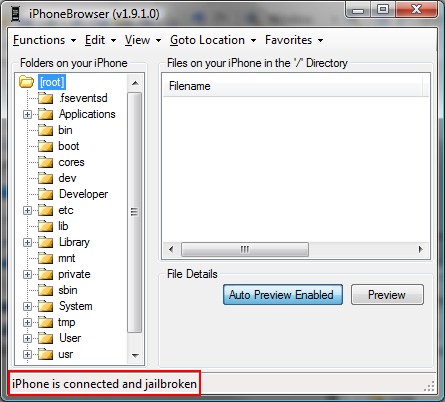The image size is (445, 402).
Task: Click the horizontal scrollbar thumb in file list
Action: (245, 249)
